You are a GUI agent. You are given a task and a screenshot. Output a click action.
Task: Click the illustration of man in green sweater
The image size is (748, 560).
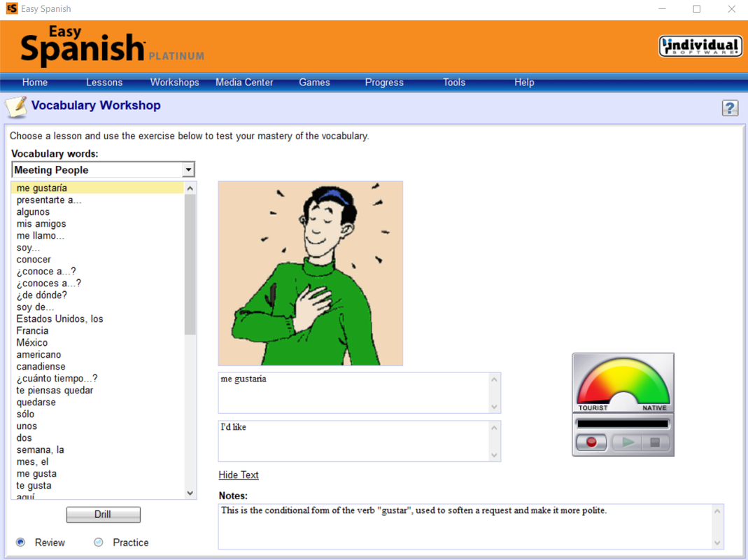311,273
